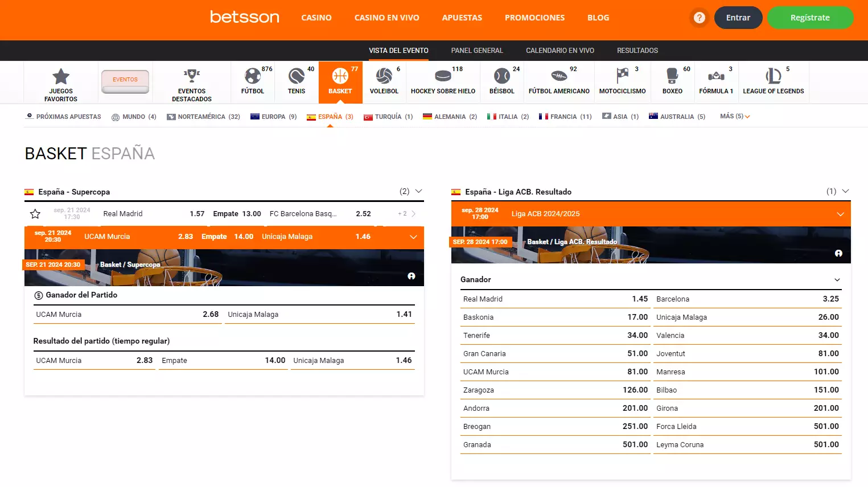The height and width of the screenshot is (487, 868).
Task: Click the help question mark icon
Action: (x=700, y=18)
